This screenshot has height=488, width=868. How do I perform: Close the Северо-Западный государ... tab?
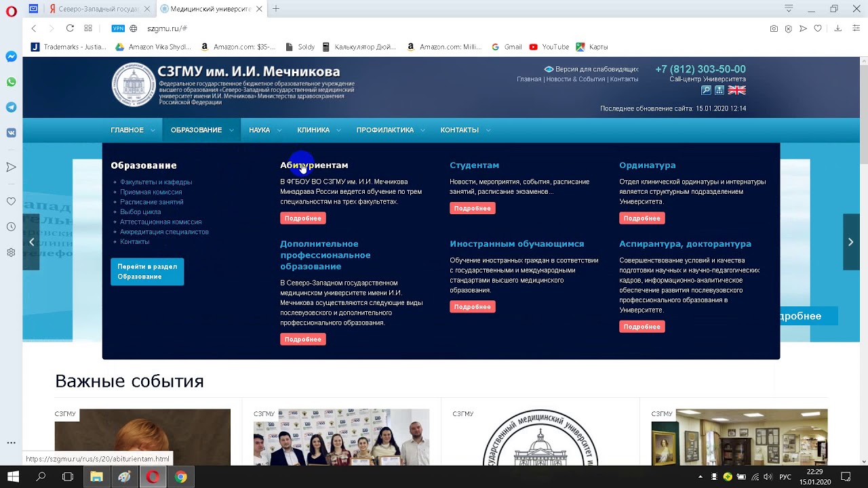(x=148, y=9)
